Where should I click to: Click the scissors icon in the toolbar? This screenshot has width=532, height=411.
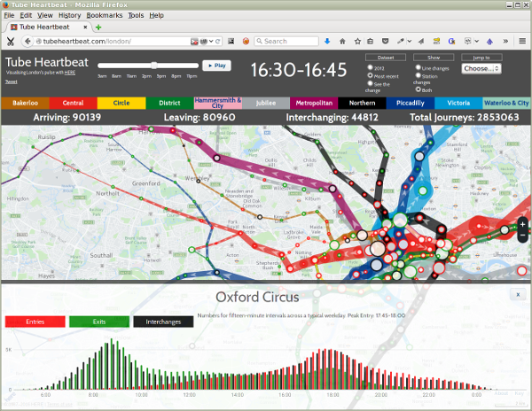click(x=10, y=42)
